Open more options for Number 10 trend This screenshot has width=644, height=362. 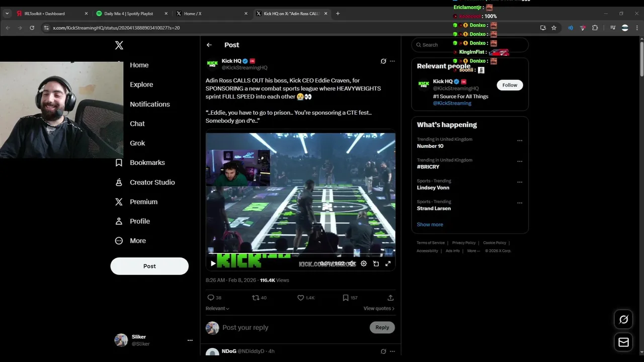click(x=520, y=141)
